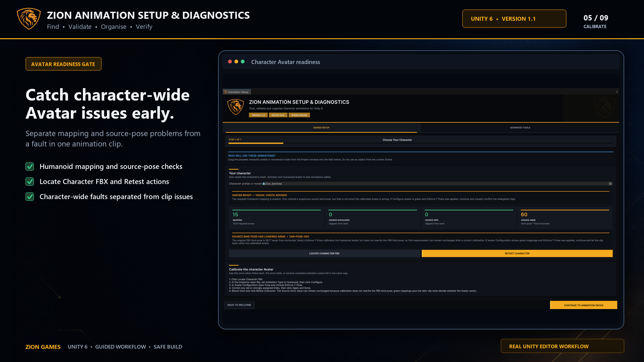
Task: Click the Step 1 of 7 progress bar
Action: tap(421, 143)
